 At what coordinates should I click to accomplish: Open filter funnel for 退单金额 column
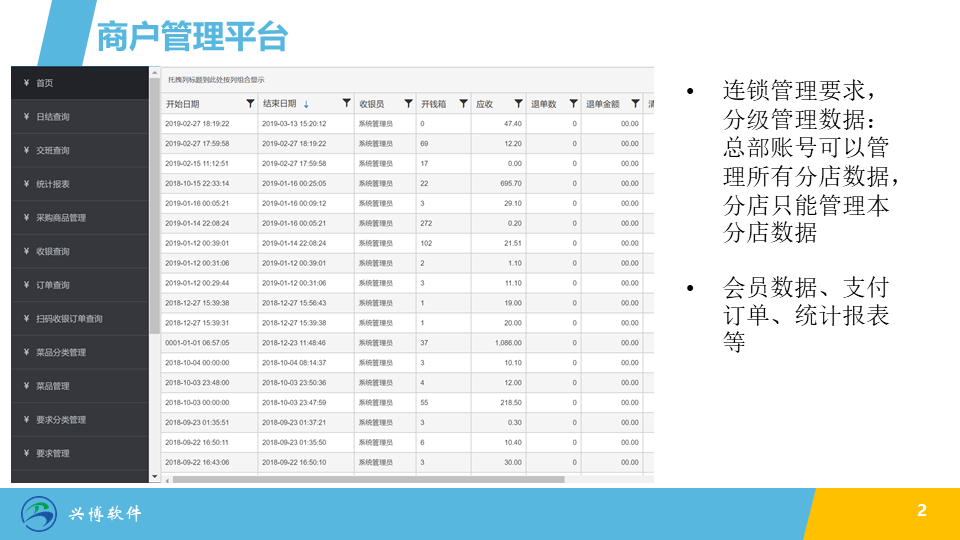[636, 103]
